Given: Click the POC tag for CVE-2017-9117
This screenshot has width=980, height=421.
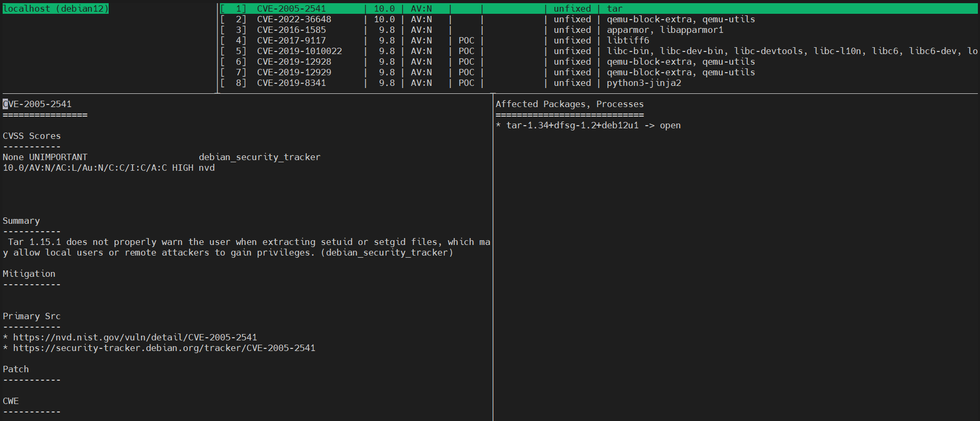Looking at the screenshot, I should [x=466, y=40].
